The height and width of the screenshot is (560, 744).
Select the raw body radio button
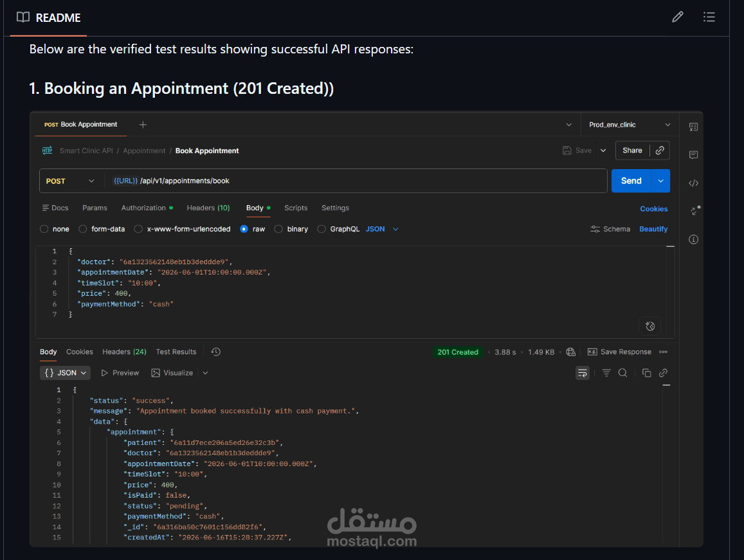(x=244, y=229)
